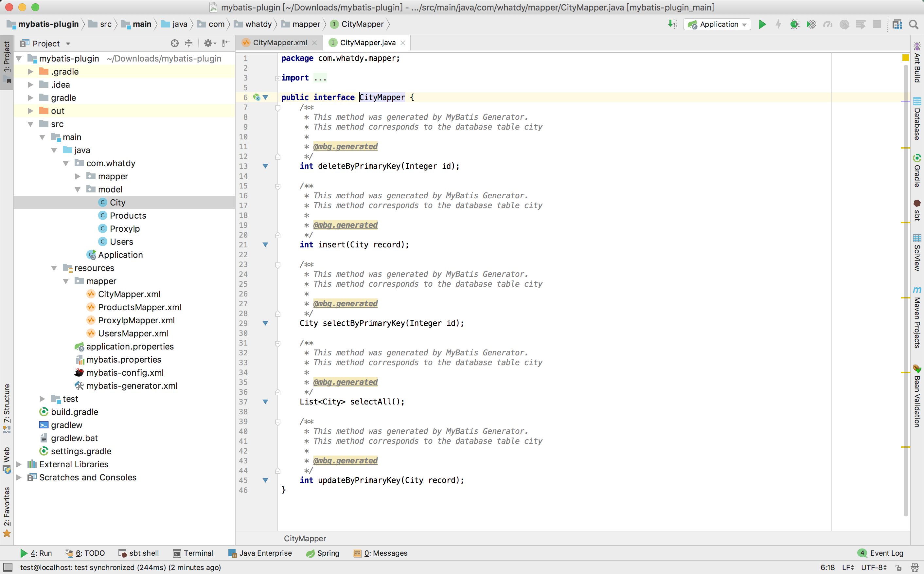This screenshot has width=924, height=574.
Task: Toggle tool window buttons at bottom-left corner
Action: point(8,567)
